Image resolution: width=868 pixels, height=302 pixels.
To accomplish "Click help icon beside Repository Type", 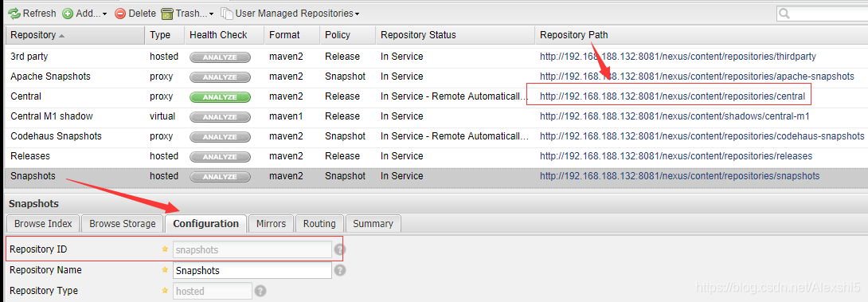I will tap(260, 291).
